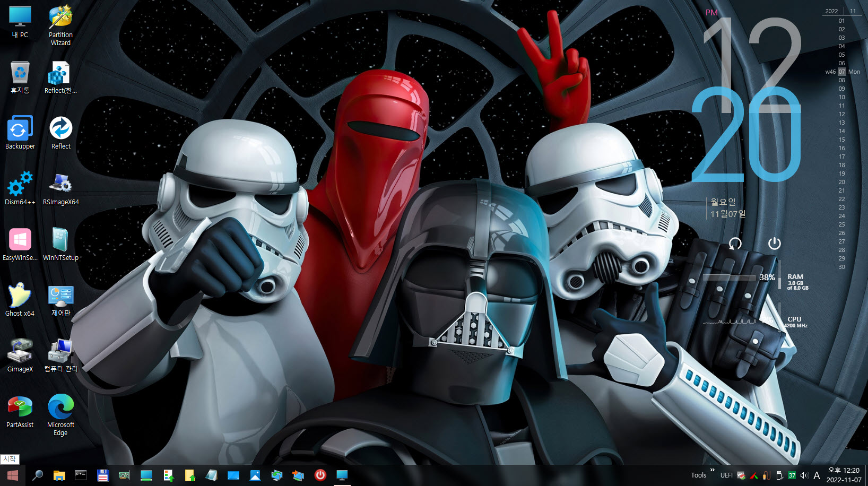Expand the Tools toolbar chevron
Viewport: 868px width, 486px height.
pyautogui.click(x=712, y=470)
